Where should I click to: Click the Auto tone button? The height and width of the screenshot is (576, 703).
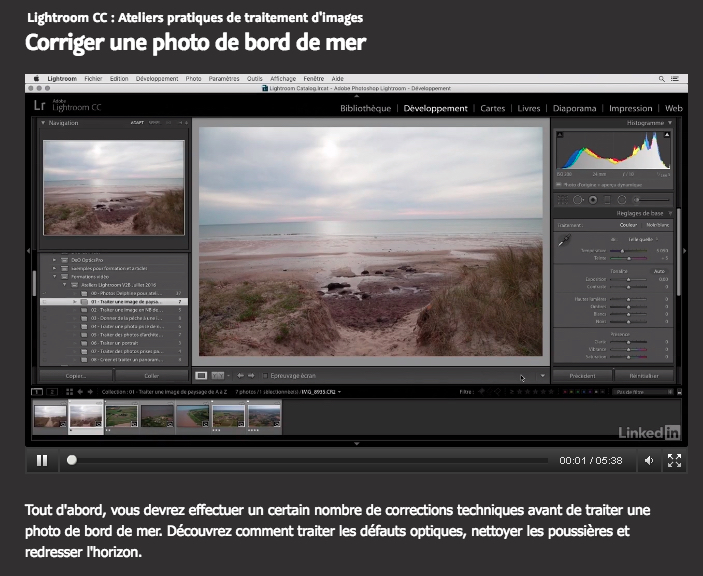point(659,271)
